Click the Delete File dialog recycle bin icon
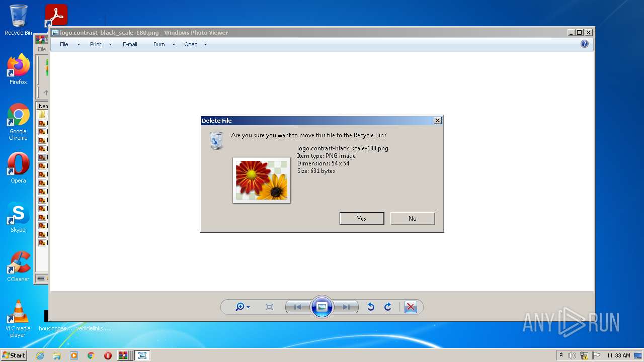644x362 pixels. pos(216,140)
